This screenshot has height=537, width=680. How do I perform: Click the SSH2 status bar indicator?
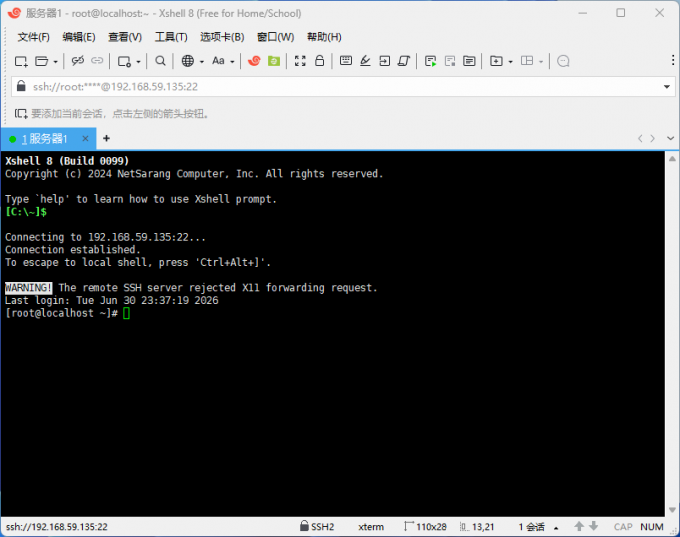(x=317, y=527)
